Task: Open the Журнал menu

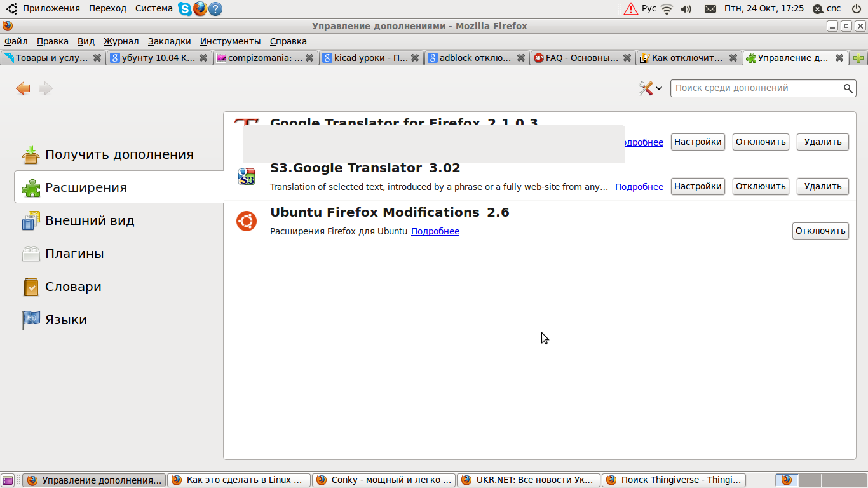Action: tap(121, 41)
